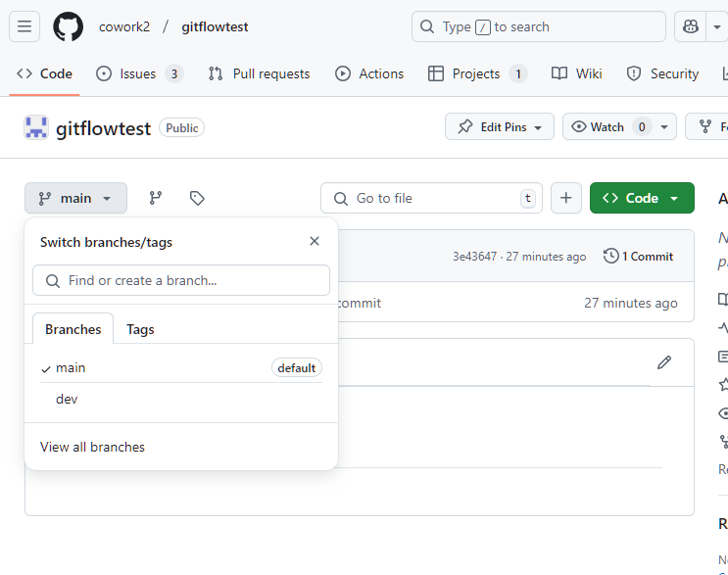Open the Actions tab
728x575 pixels.
[x=369, y=73]
